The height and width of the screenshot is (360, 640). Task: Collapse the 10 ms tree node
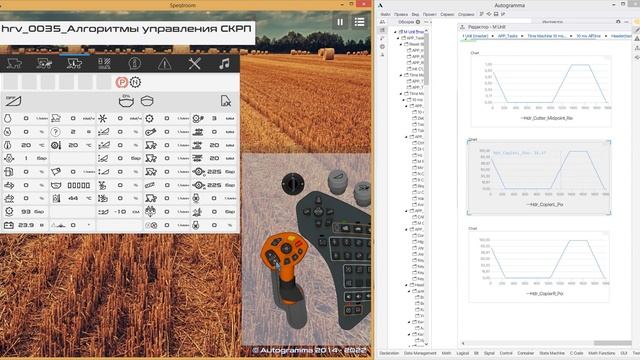point(404,100)
